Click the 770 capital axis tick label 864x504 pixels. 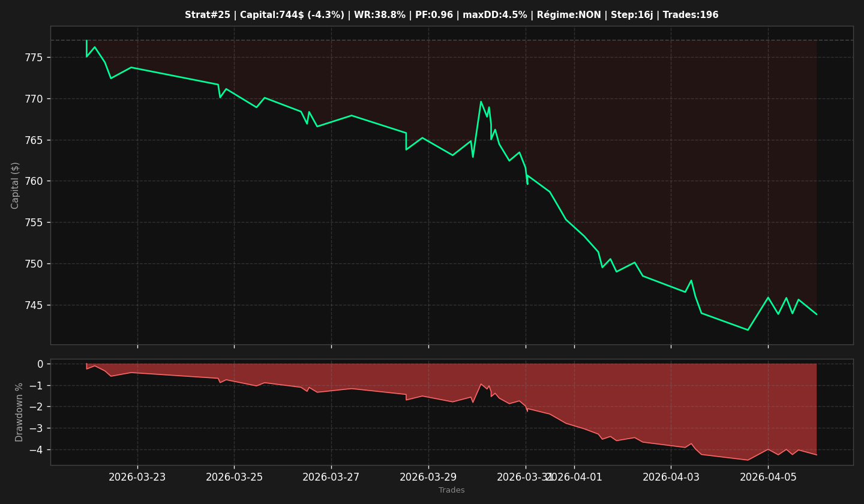point(34,99)
